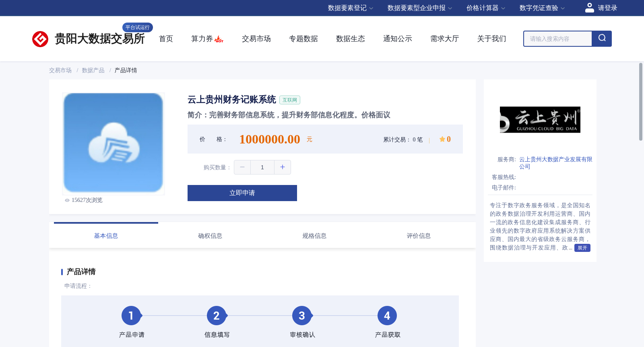Expand the 数据要素登记 dropdown

(351, 8)
